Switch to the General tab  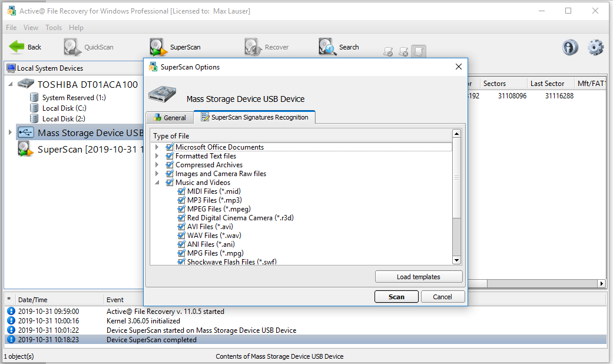pos(169,118)
